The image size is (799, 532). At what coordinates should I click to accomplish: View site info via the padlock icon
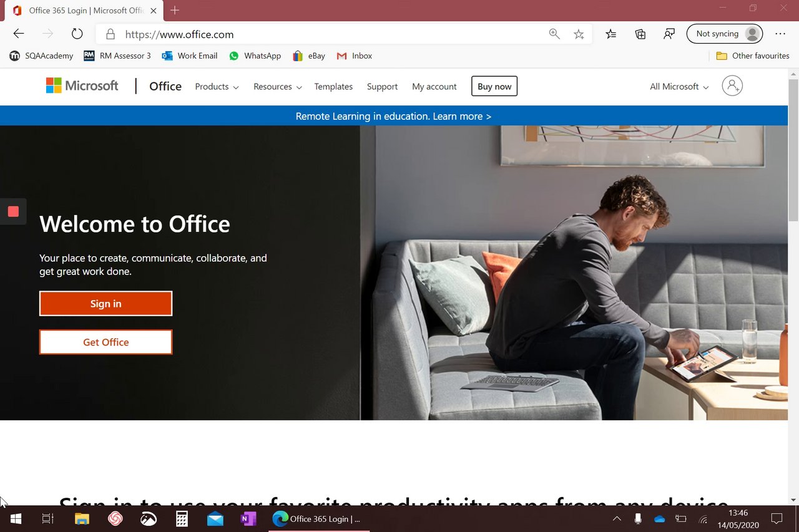coord(110,34)
